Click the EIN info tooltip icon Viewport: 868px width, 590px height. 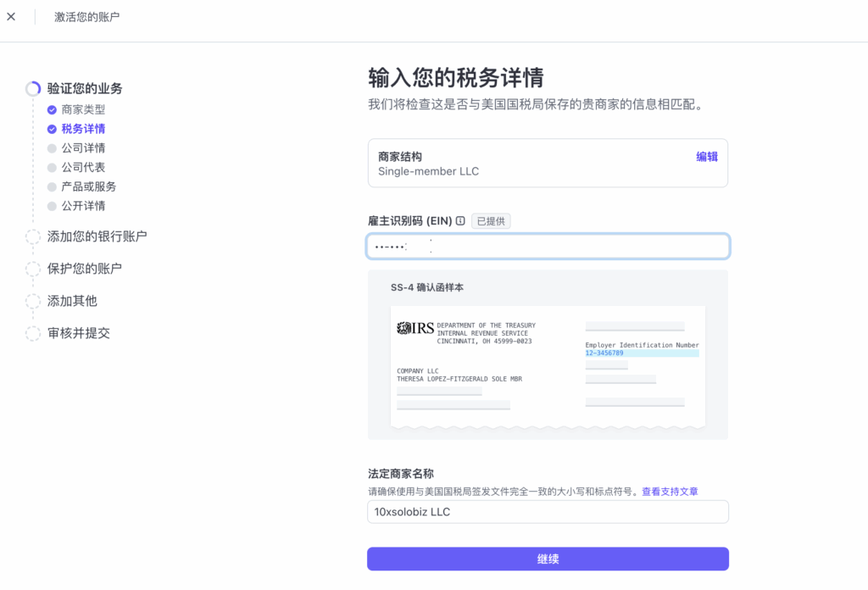tap(460, 221)
